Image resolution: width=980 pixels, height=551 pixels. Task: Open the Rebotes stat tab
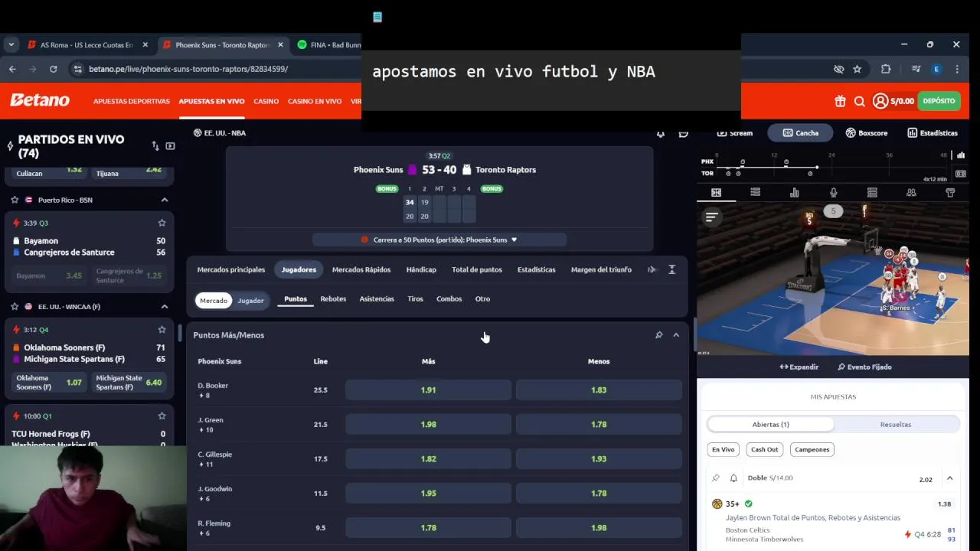click(333, 298)
